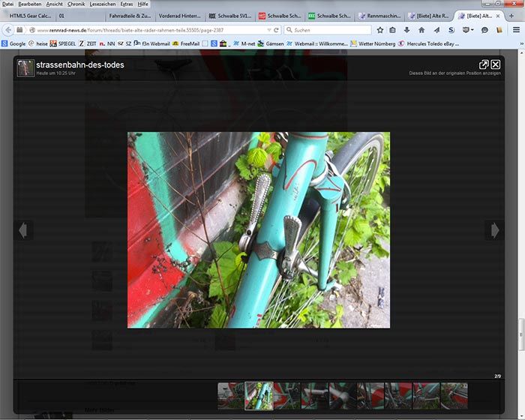
Task: Click 'Dieses Bild an der originalen Position anzeigen'
Action: coord(454,73)
